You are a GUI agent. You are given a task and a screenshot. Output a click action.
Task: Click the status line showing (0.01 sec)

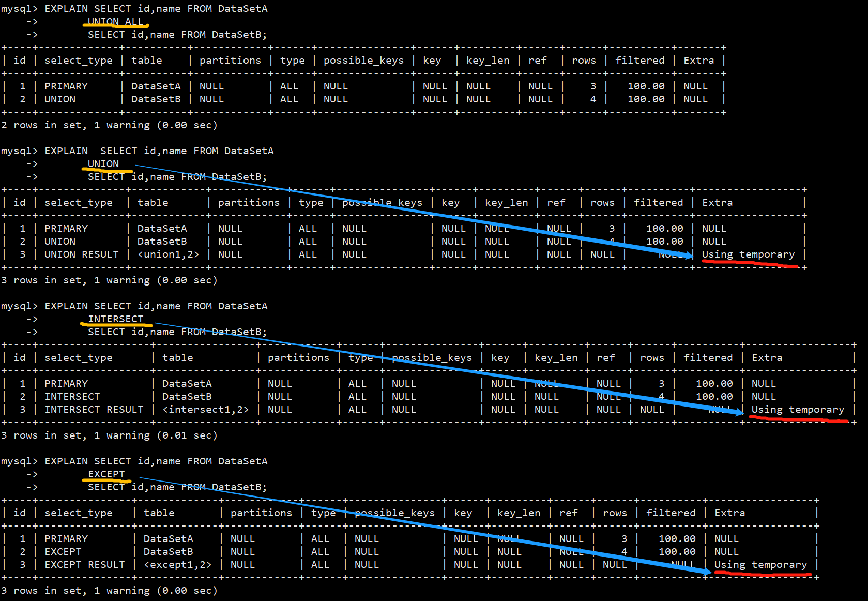click(x=109, y=435)
